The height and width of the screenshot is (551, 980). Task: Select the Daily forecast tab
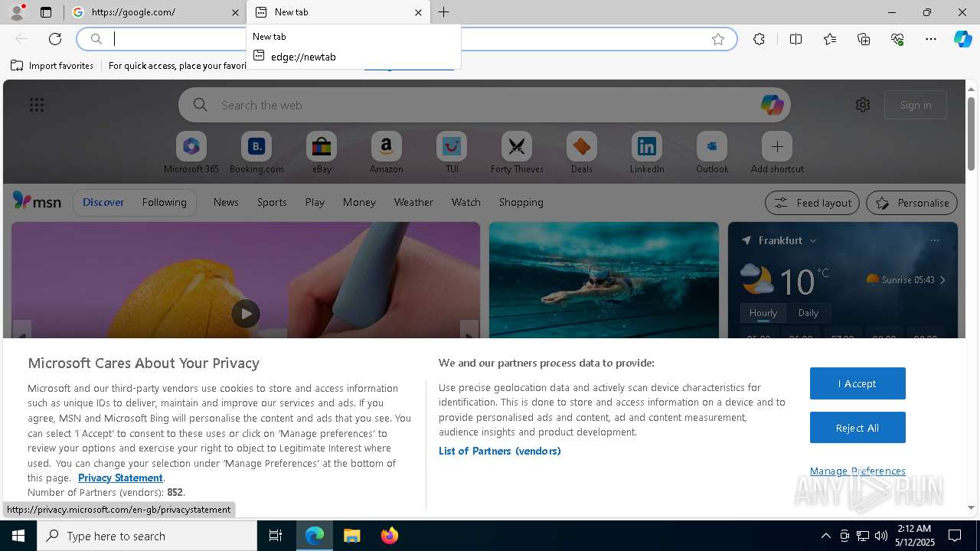808,312
